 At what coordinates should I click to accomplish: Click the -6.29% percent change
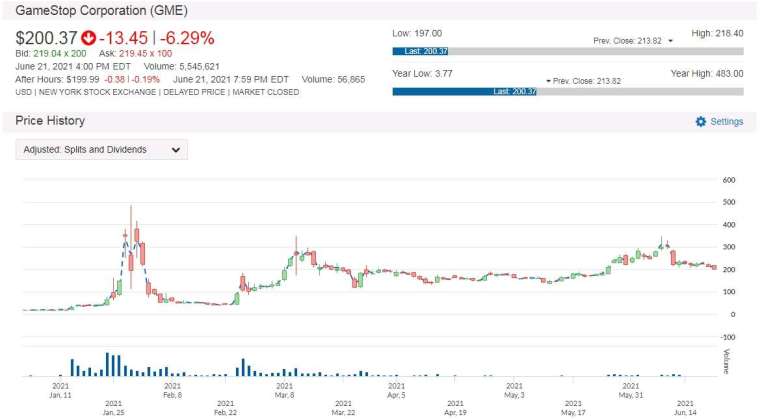point(187,38)
